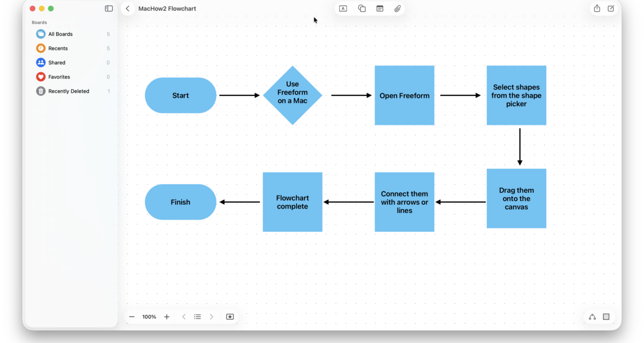Select the Flowchart complete square
Screen dimensions: 644x343
coord(292,202)
